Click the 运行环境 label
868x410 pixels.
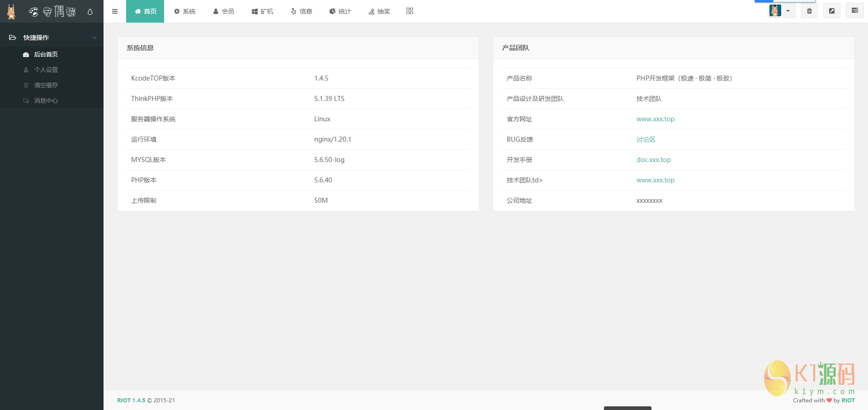[144, 139]
